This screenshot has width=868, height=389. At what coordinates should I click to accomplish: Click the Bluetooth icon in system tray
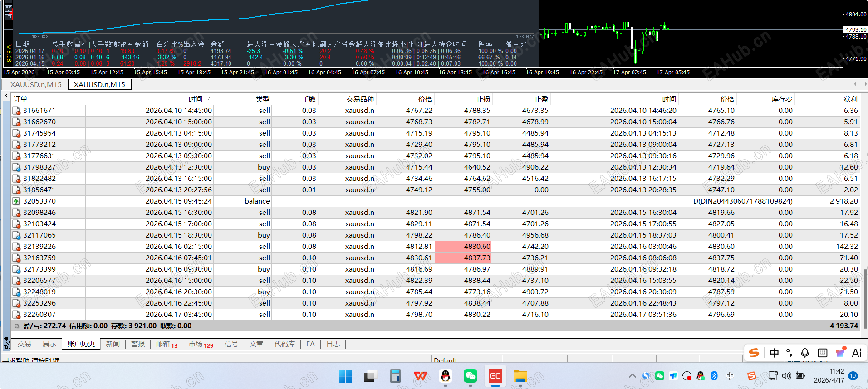pos(714,376)
